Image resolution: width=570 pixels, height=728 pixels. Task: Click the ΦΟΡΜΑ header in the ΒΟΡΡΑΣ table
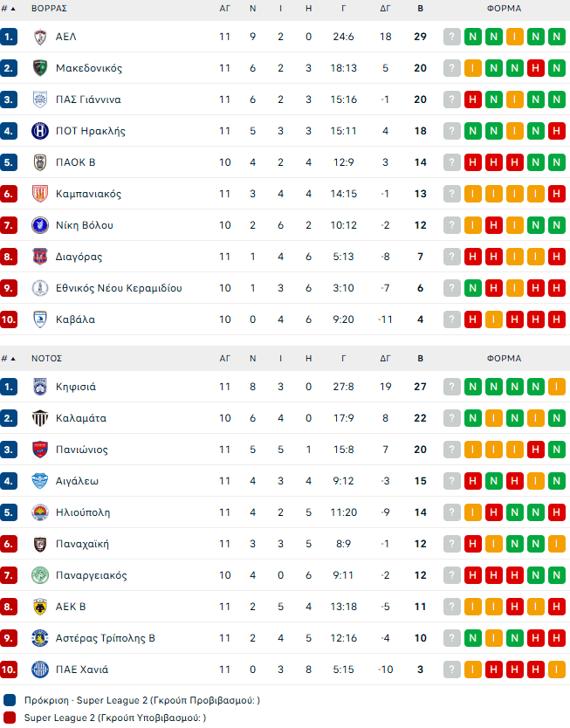pyautogui.click(x=505, y=8)
